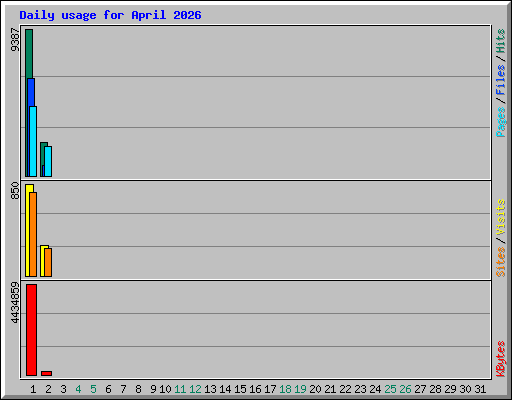Click the Hits legend label
The height and width of the screenshot is (400, 512).
500,41
